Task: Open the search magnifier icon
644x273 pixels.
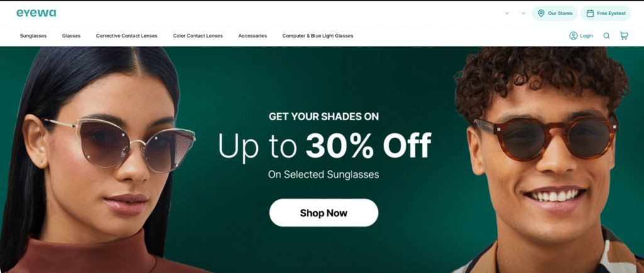Action: [606, 36]
